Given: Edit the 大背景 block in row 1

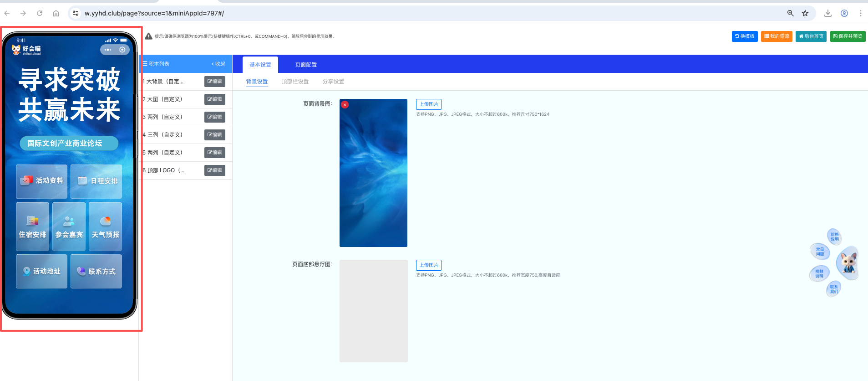Looking at the screenshot, I should 215,82.
